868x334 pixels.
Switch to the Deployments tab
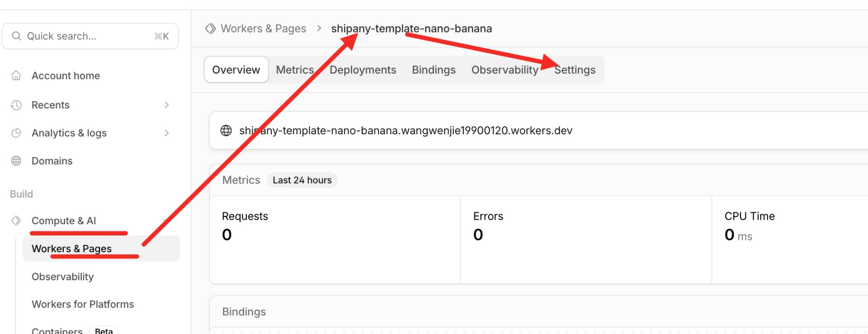pyautogui.click(x=363, y=70)
